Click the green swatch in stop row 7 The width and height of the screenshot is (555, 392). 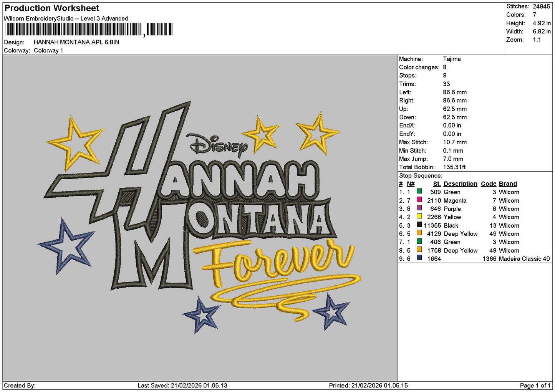pos(419,241)
